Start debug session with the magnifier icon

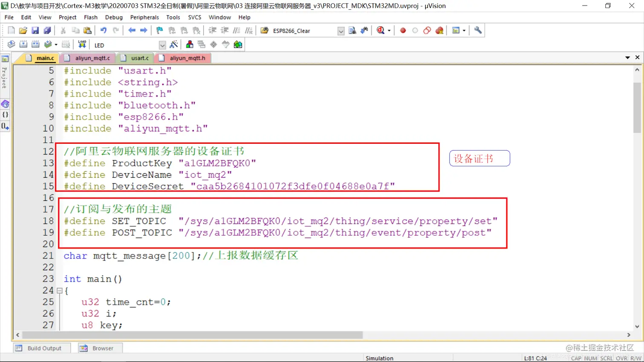[380, 30]
